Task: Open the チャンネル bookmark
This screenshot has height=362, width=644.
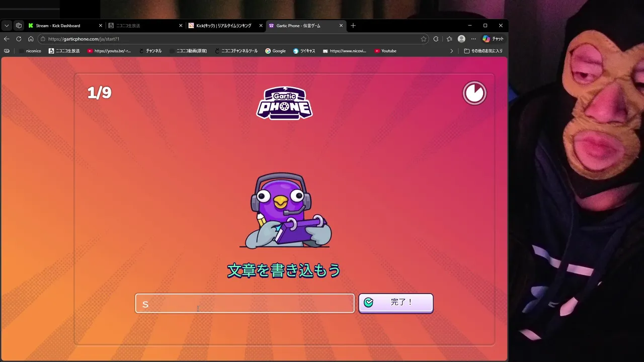Action: point(150,51)
